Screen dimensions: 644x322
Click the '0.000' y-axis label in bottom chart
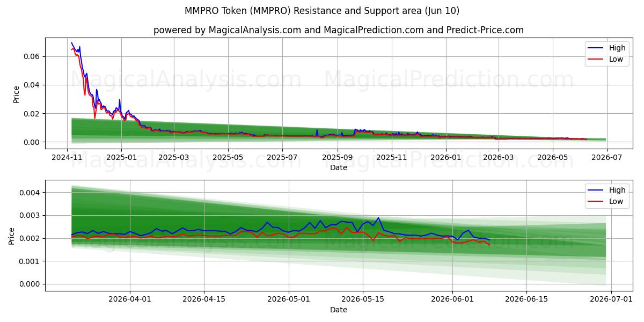(31, 284)
